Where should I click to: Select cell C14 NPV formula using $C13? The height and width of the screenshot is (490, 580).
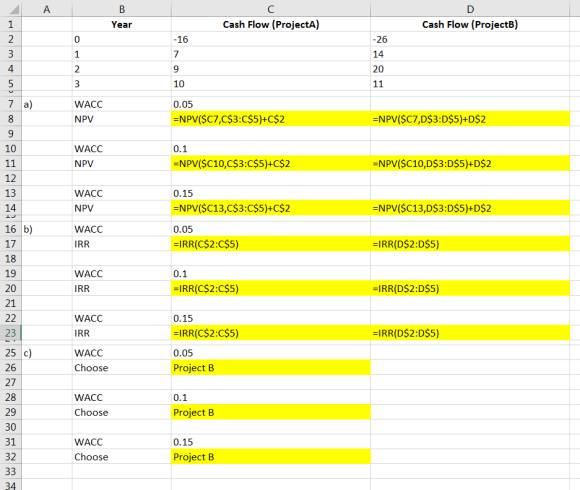click(271, 208)
